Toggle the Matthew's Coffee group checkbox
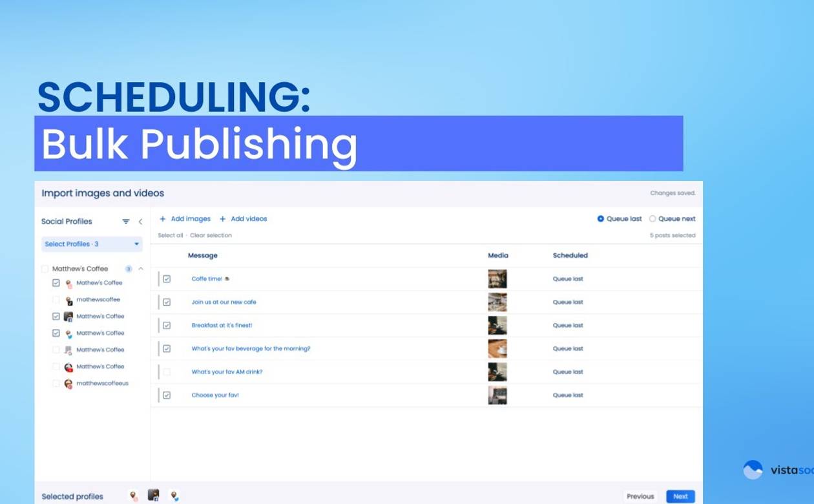Screen dimensions: 814x504 pos(45,269)
